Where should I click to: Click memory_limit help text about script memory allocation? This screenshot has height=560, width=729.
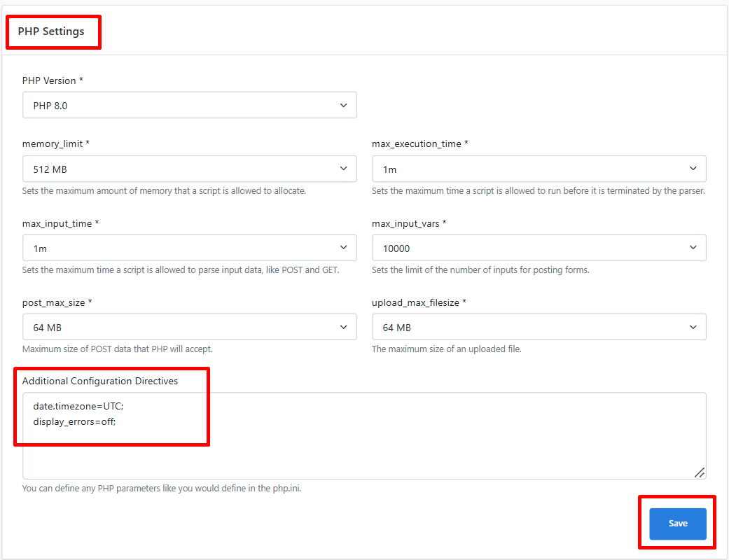click(164, 191)
